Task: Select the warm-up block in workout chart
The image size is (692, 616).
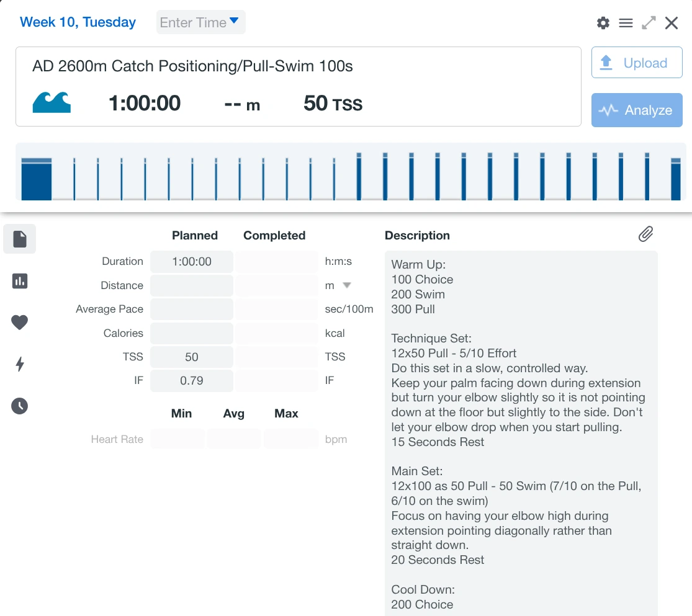Action: tap(37, 180)
